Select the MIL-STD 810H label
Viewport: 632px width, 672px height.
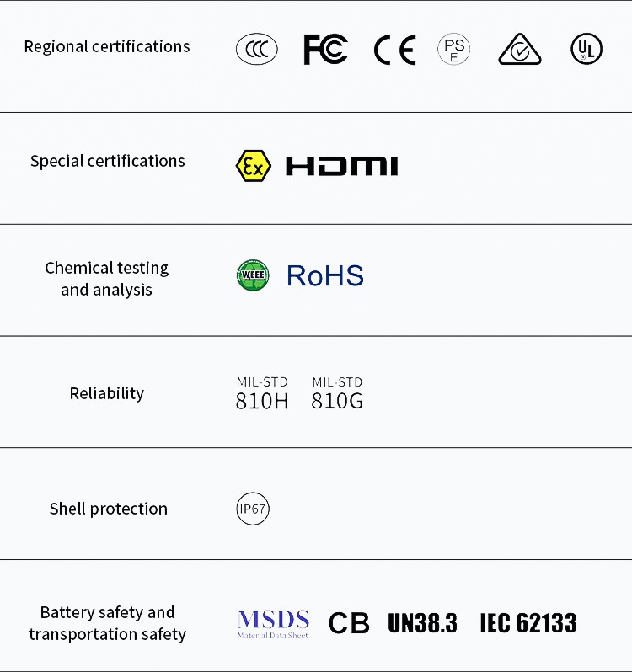tap(262, 393)
